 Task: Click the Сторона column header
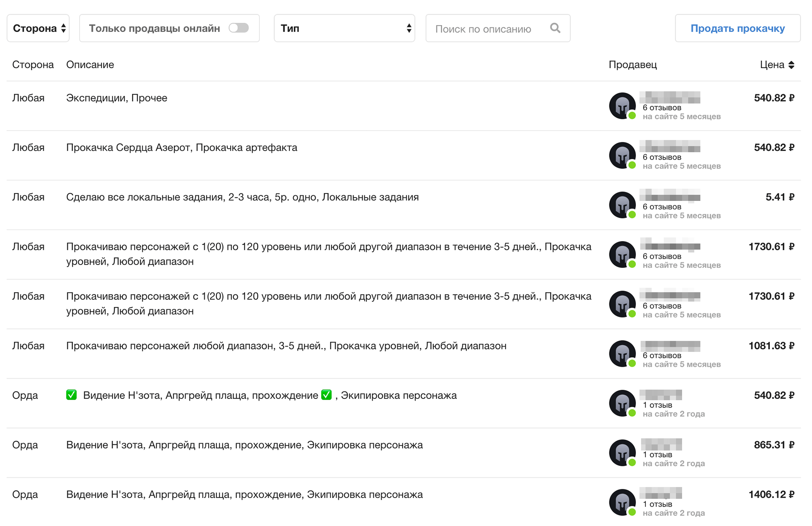[33, 65]
